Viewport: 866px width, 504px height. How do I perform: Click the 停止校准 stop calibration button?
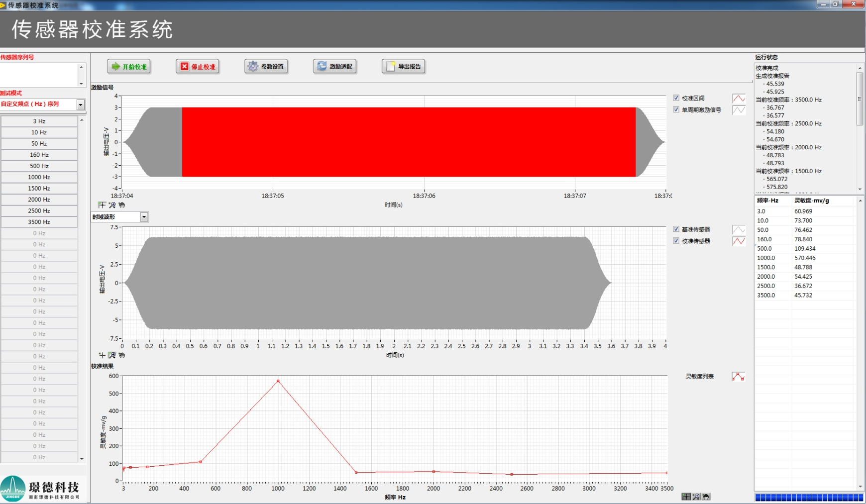click(198, 66)
